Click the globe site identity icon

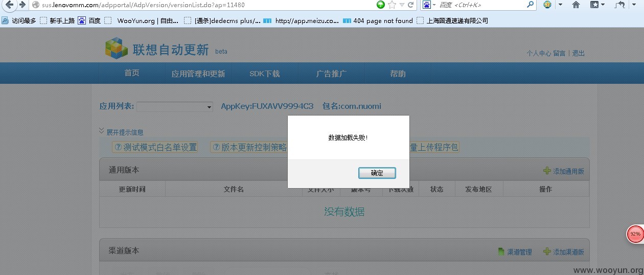pyautogui.click(x=36, y=5)
